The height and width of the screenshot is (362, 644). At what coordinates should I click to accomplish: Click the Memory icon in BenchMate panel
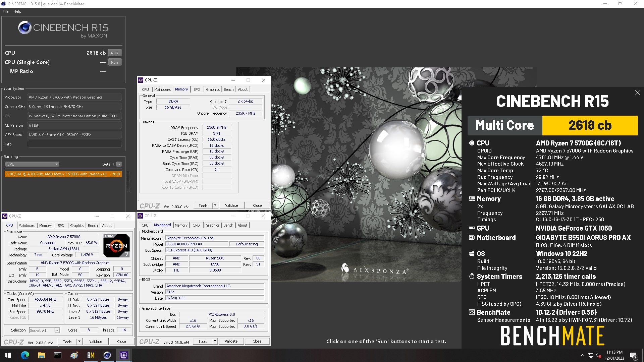(472, 199)
